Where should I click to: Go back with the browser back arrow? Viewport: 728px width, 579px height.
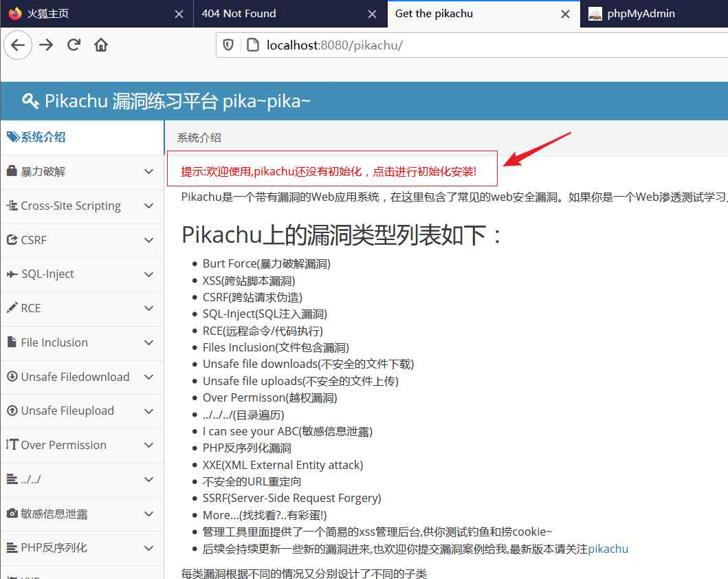(x=18, y=45)
